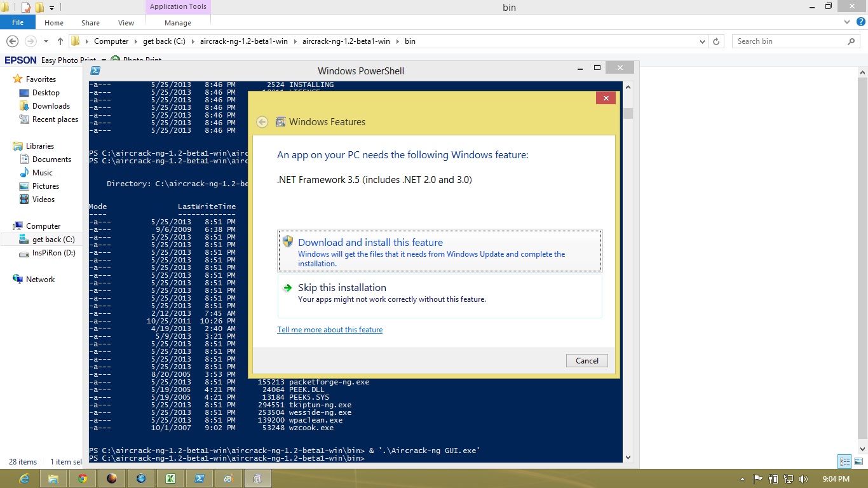The width and height of the screenshot is (868, 488).
Task: Open the View ribbon tab
Action: (126, 23)
